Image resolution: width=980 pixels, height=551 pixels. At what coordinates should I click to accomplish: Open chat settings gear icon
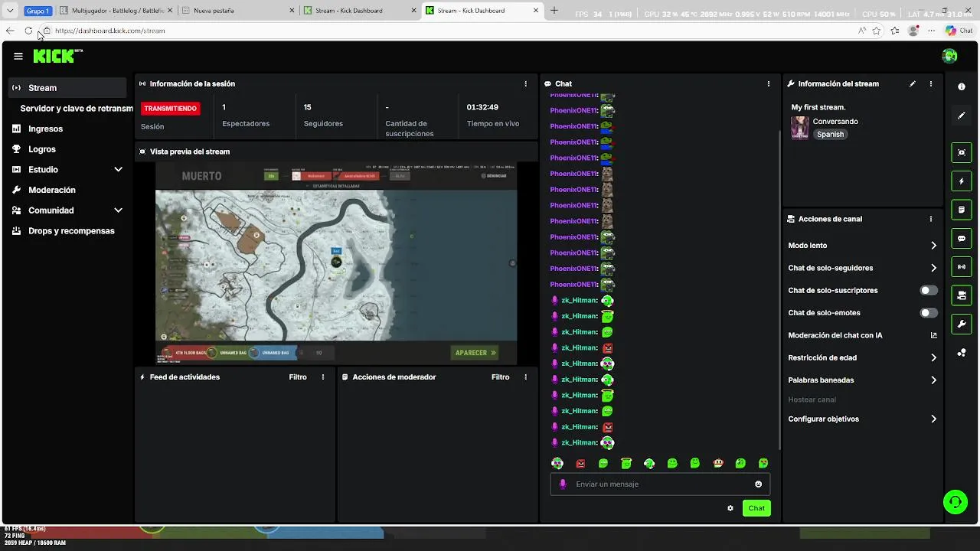tap(730, 508)
